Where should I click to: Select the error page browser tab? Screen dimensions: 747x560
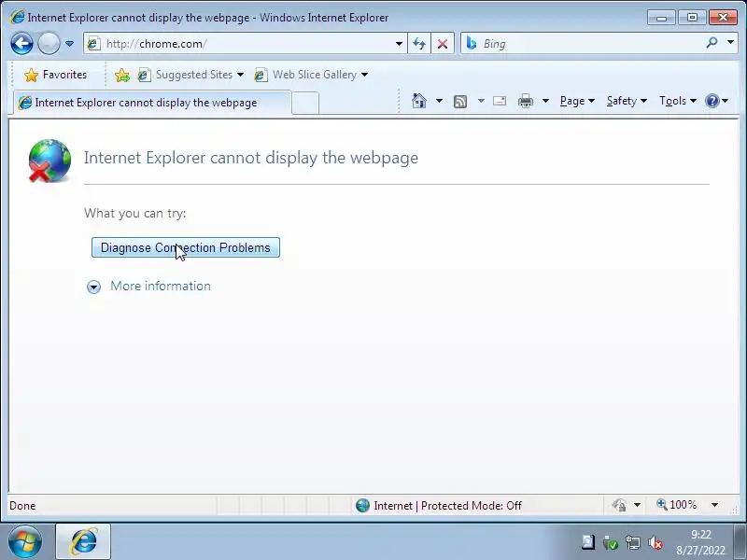(152, 103)
